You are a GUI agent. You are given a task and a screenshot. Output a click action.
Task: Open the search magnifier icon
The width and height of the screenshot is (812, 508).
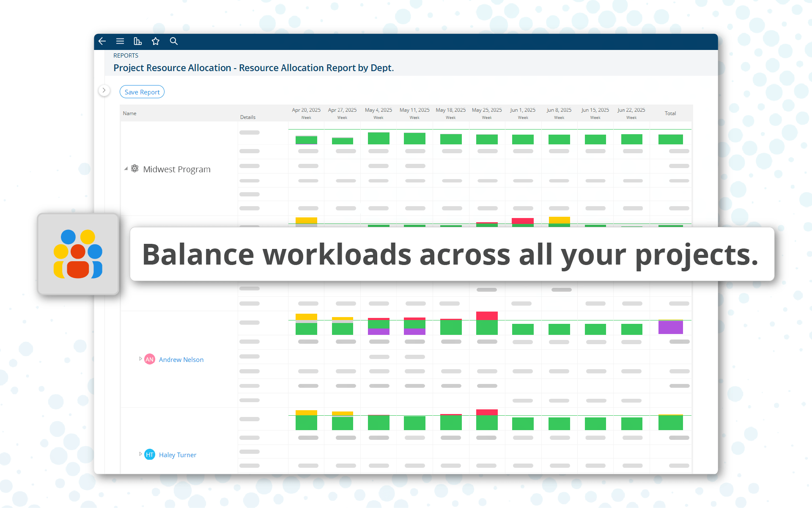[x=174, y=41]
